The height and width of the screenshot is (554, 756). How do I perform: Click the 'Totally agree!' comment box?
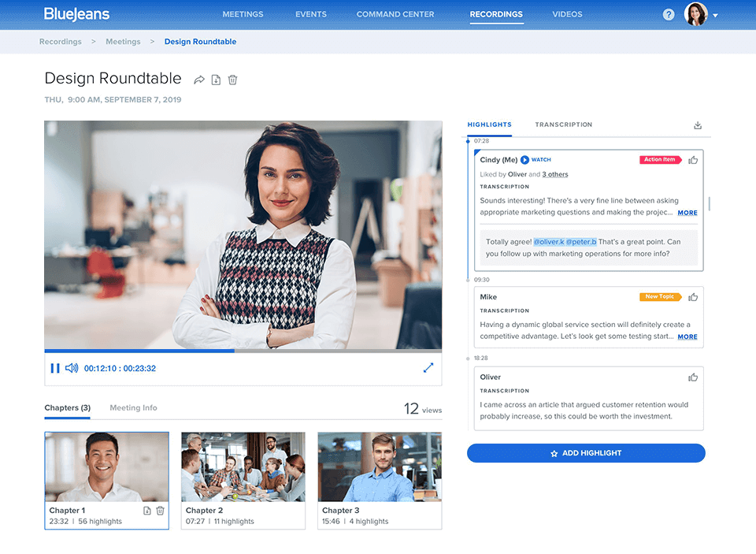(x=589, y=247)
